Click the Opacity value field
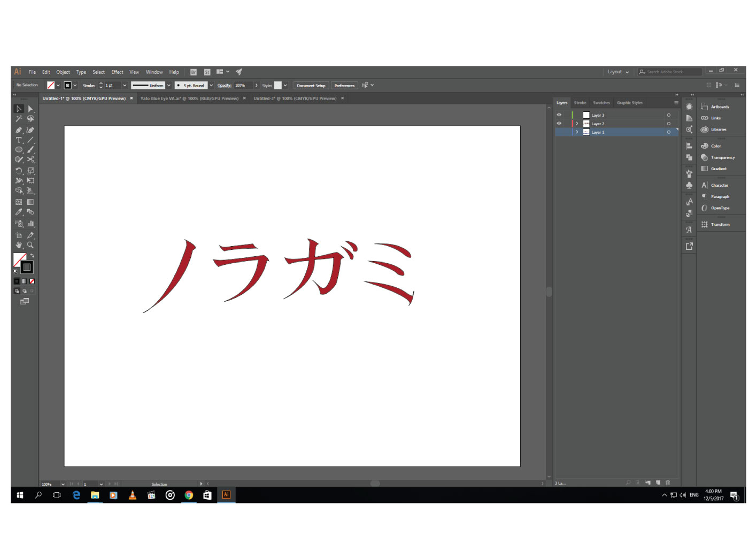Image resolution: width=756 pixels, height=535 pixels. 243,86
